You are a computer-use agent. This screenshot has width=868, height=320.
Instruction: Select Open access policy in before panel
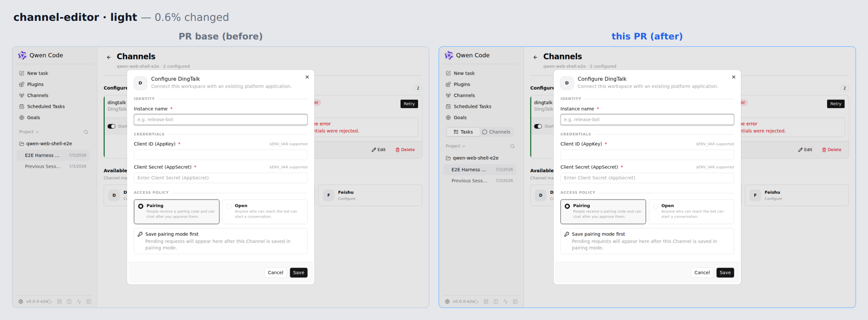click(x=265, y=212)
